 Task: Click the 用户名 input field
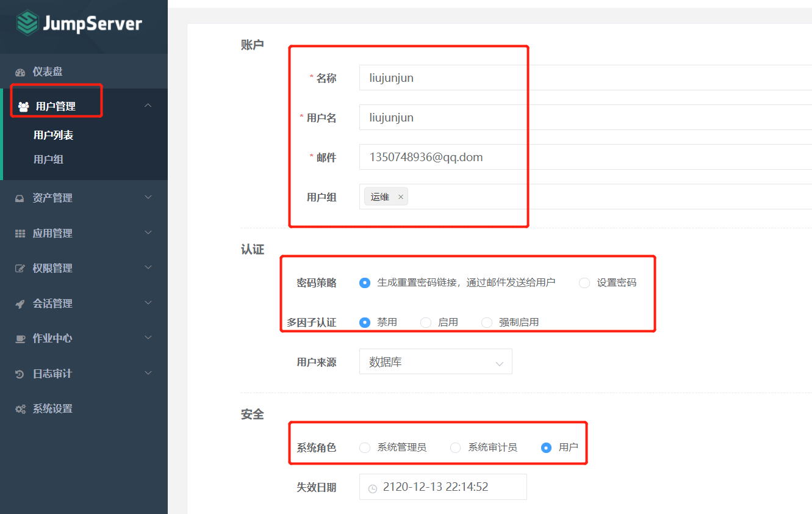(x=586, y=117)
